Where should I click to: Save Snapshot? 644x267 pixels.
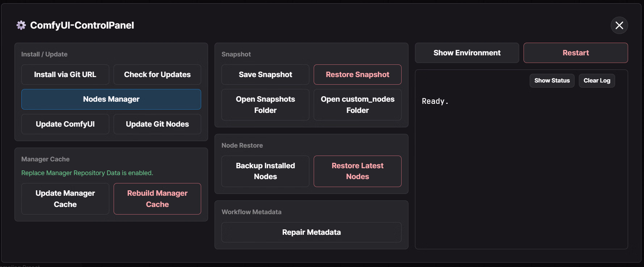pyautogui.click(x=265, y=75)
